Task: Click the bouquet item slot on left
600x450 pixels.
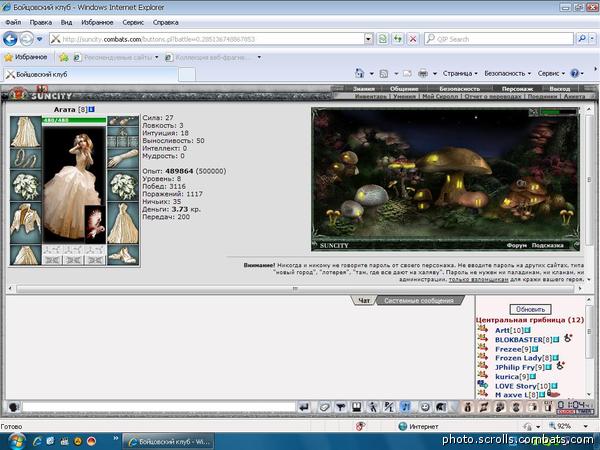Action: tap(25, 186)
